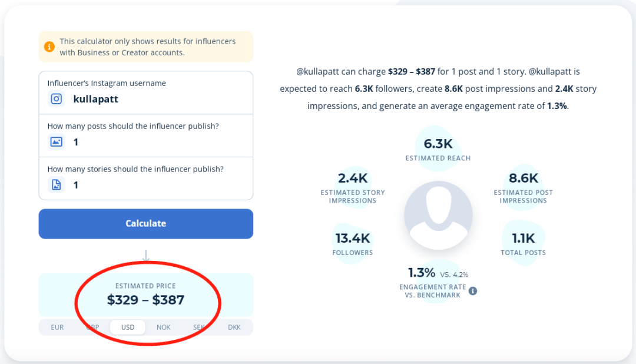Click the 2.4K Estimated Story Impressions stat
636x364 pixels.
coord(353,187)
